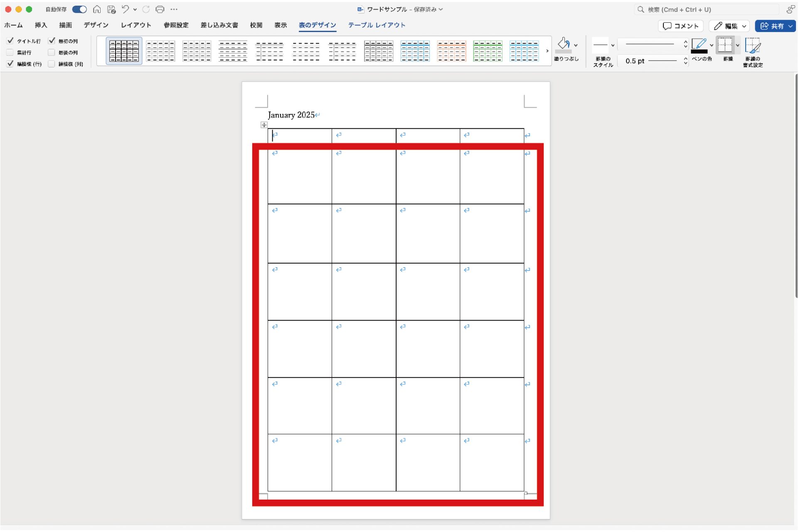Open the 罫線のスタイル dropdown arrow
The image size is (798, 532).
point(613,45)
